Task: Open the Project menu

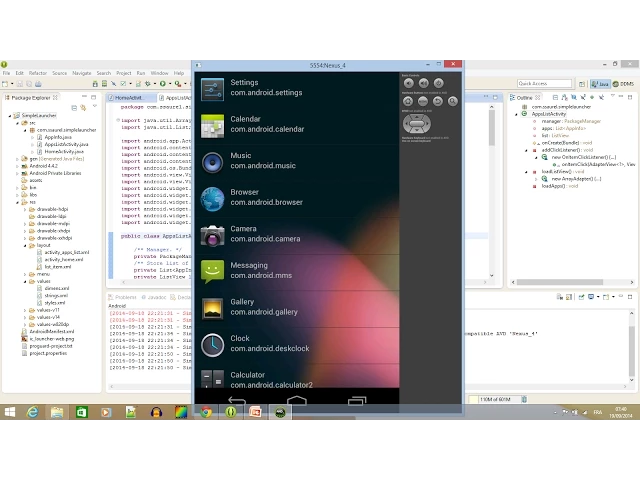Action: pos(124,73)
